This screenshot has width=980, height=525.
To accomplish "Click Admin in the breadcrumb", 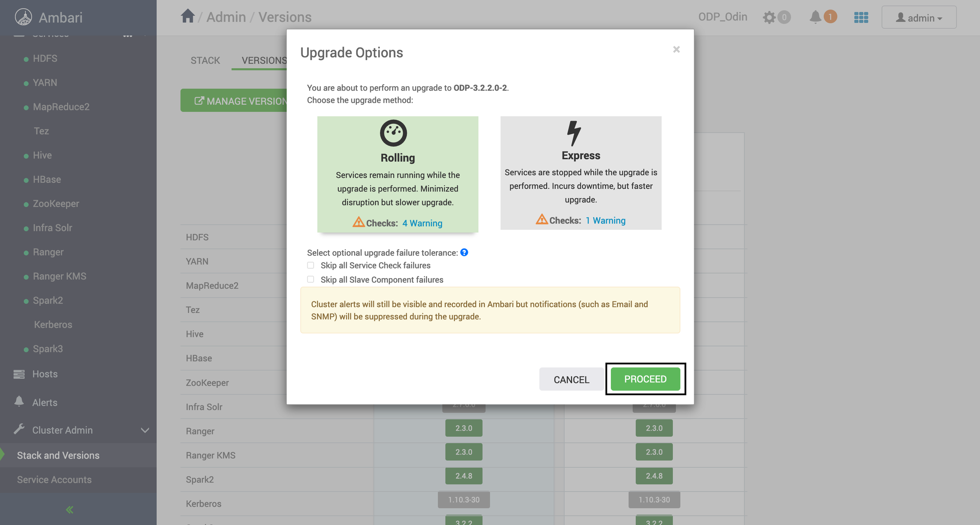I will click(x=226, y=17).
